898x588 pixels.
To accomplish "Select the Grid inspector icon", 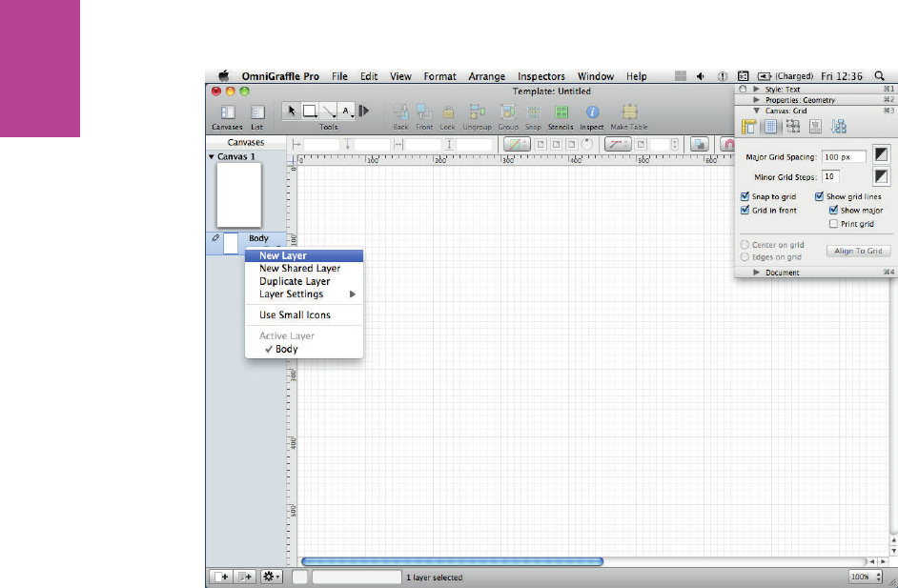I will coord(771,127).
